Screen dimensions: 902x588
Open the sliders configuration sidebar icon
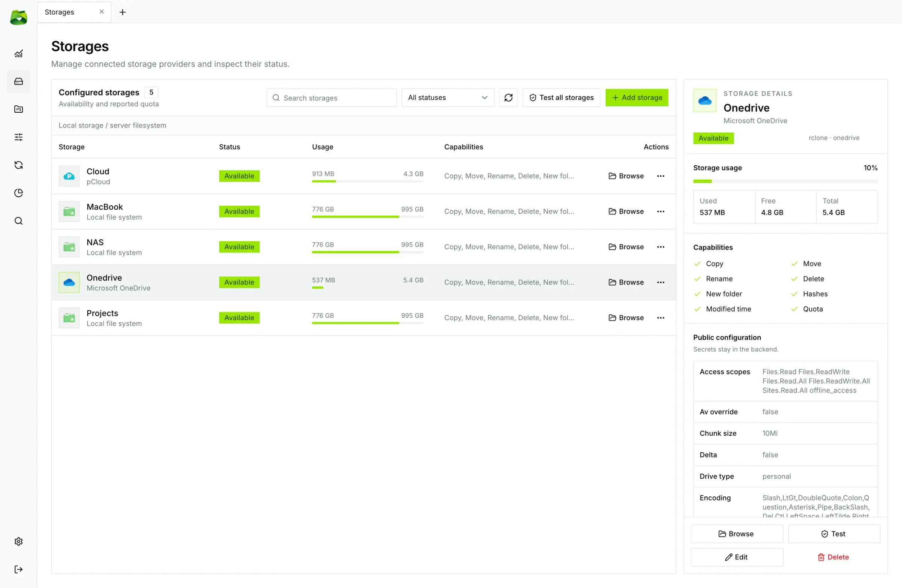(18, 137)
